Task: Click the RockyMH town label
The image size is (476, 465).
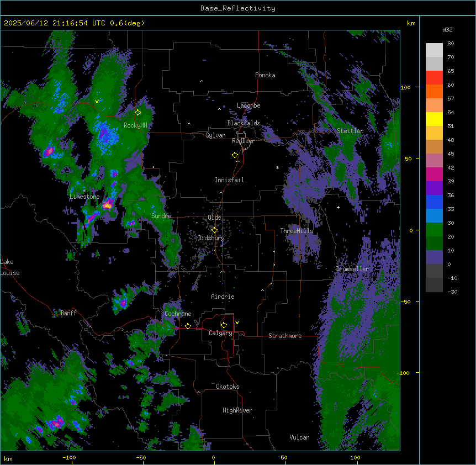Action: pos(135,125)
